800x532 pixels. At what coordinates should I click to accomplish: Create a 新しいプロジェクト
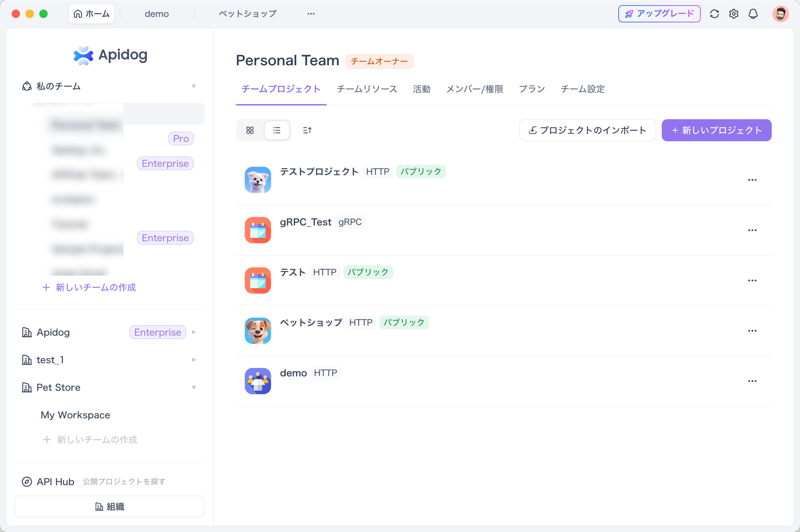[x=717, y=130]
